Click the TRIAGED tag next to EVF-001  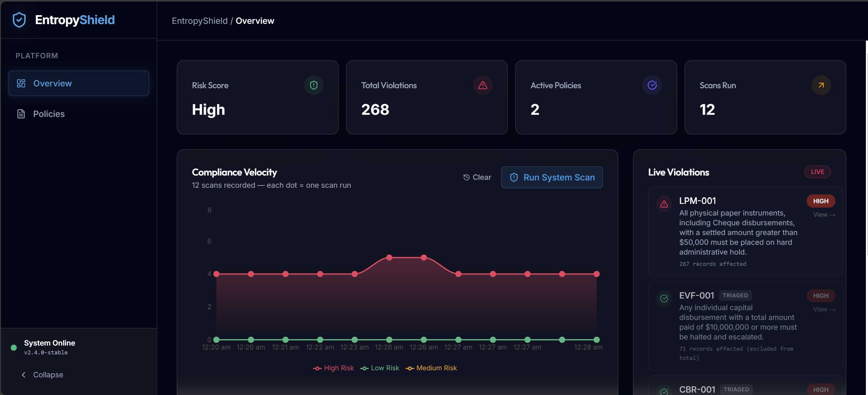click(735, 295)
